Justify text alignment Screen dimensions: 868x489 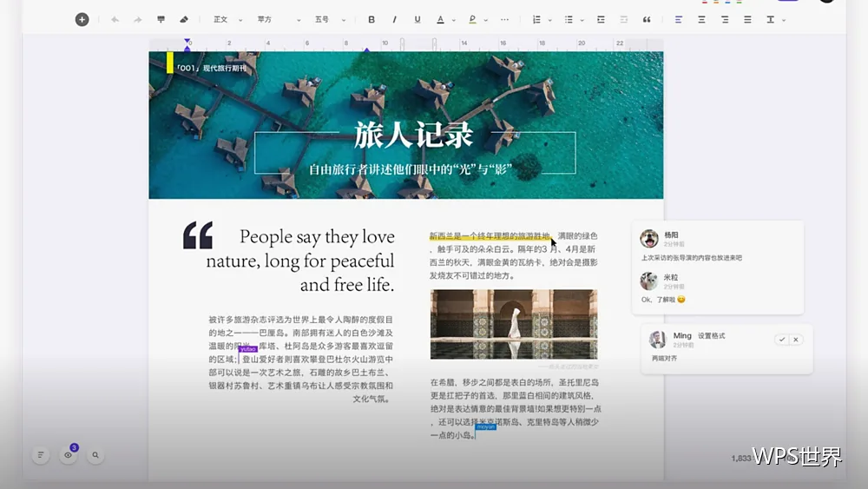(747, 19)
